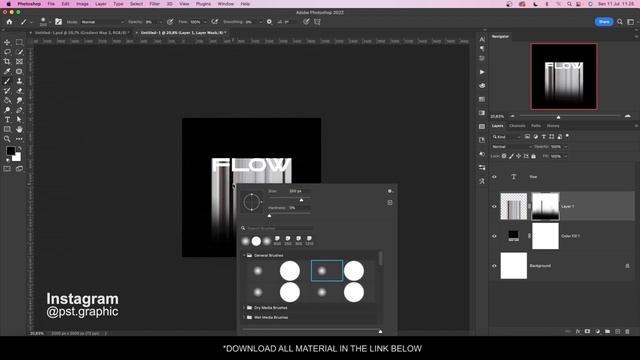This screenshot has width=640, height=360.
Task: Select the Zoom tool
Action: coord(7,139)
